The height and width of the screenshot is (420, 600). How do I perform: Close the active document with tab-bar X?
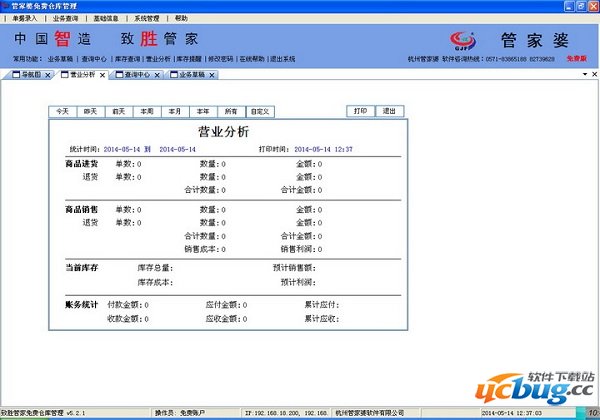(595, 74)
